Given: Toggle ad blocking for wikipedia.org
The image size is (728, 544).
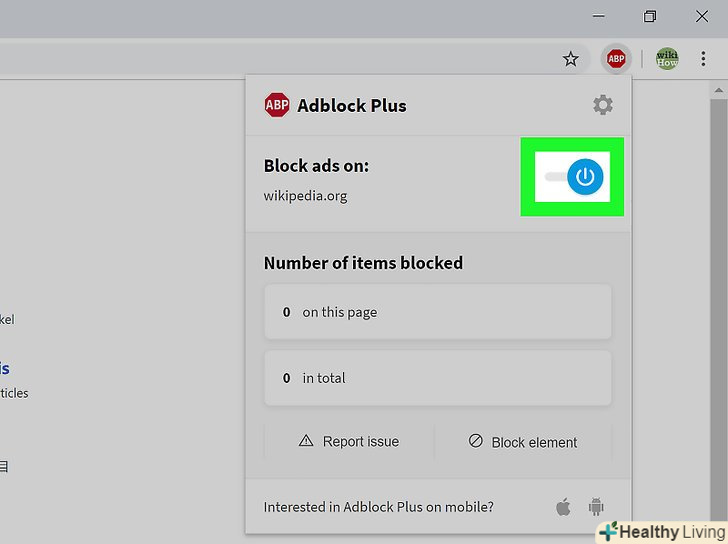Looking at the screenshot, I should click(585, 177).
